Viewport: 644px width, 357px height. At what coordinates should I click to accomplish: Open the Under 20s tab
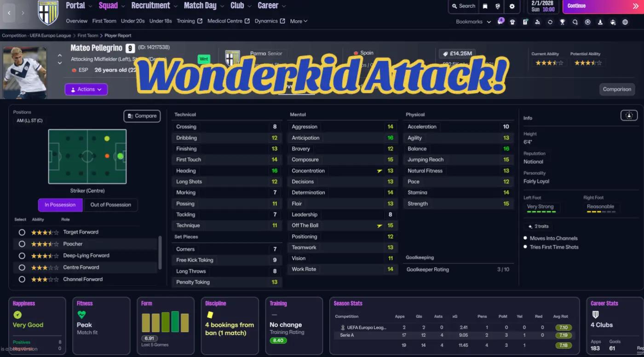[x=133, y=21]
